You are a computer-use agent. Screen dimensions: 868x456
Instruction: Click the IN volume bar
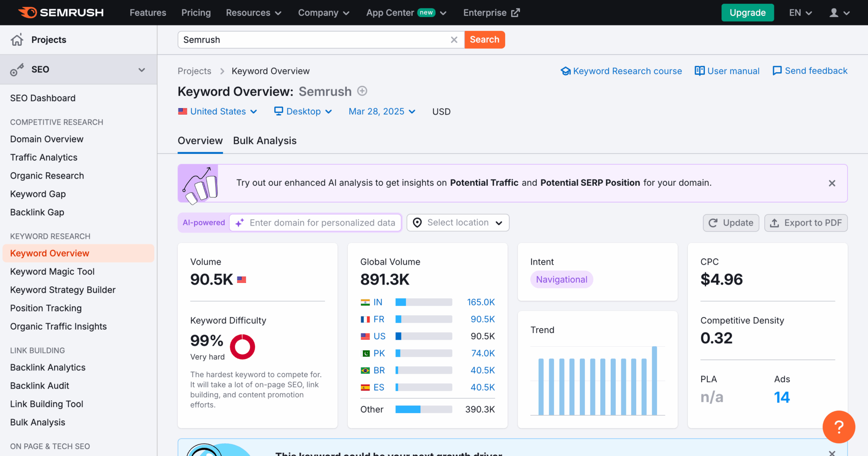click(424, 302)
